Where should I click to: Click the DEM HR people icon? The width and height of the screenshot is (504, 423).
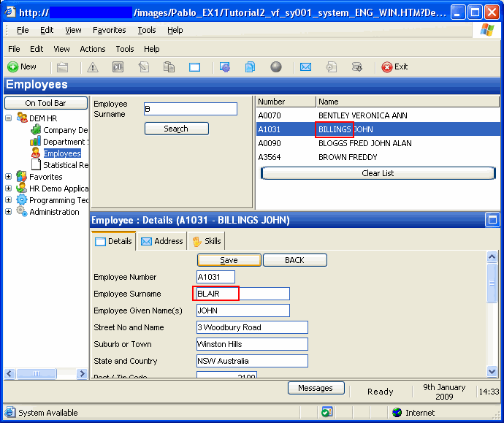coord(22,118)
